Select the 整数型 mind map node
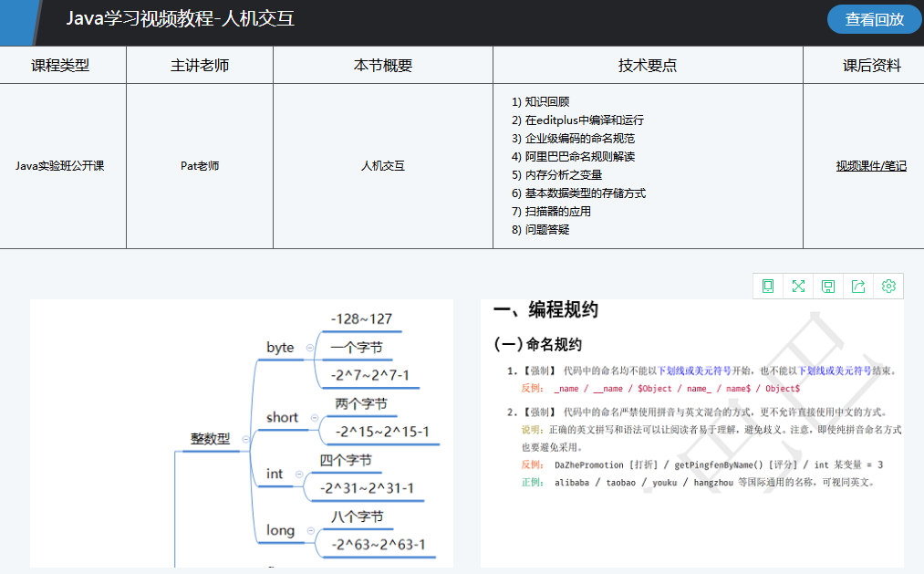The width and height of the screenshot is (924, 574). pos(210,439)
